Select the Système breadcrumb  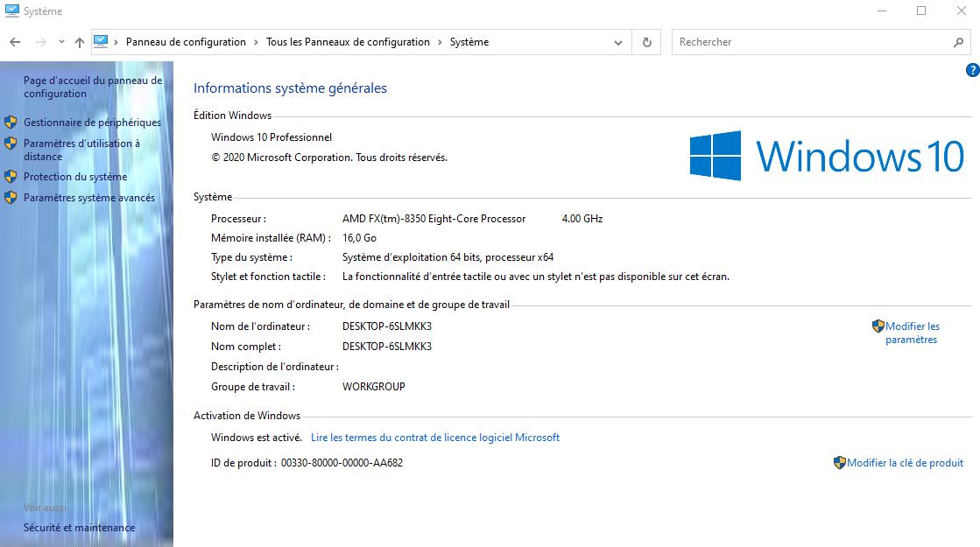pos(469,42)
